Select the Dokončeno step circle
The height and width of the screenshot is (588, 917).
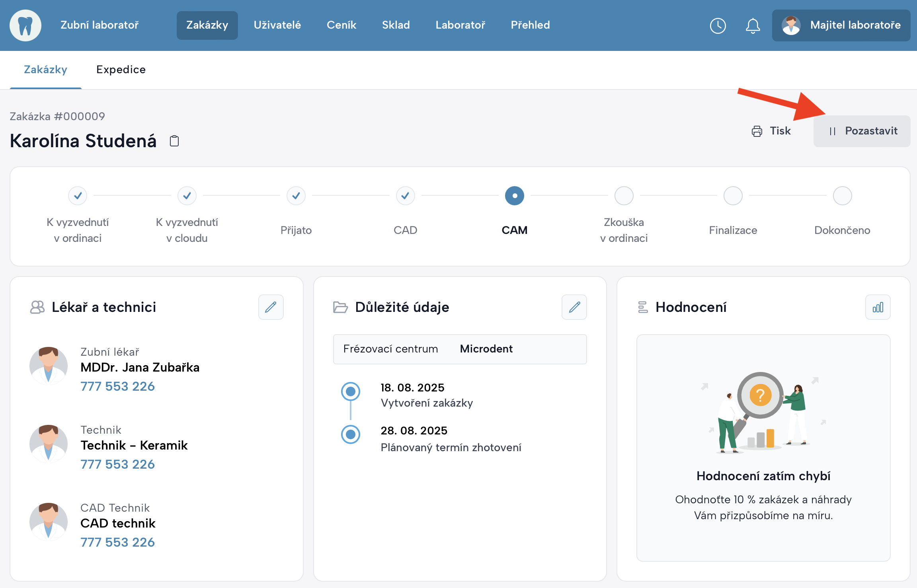coord(842,196)
